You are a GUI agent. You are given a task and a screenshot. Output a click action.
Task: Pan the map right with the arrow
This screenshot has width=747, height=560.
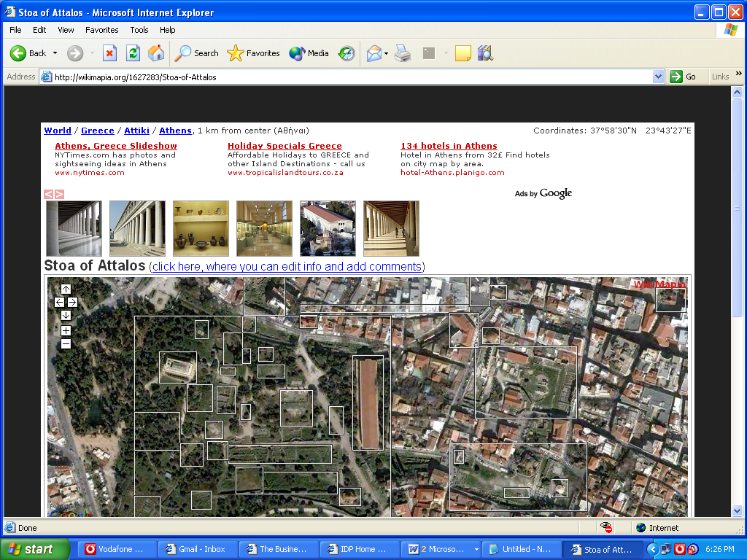click(x=72, y=302)
